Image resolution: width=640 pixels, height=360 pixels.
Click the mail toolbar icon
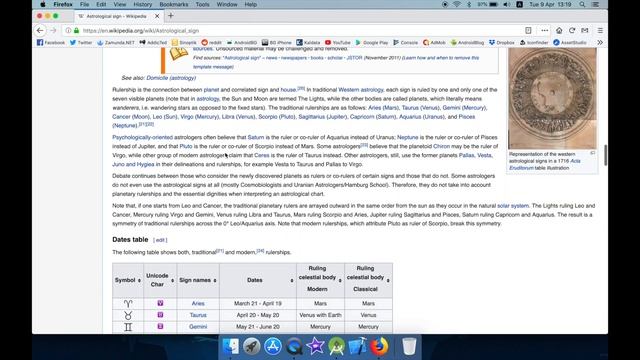[x=585, y=31]
